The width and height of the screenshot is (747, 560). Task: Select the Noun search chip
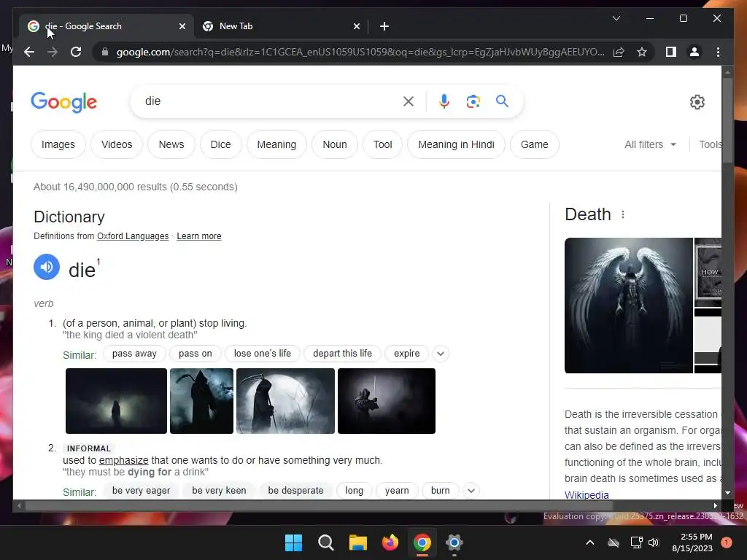point(334,144)
